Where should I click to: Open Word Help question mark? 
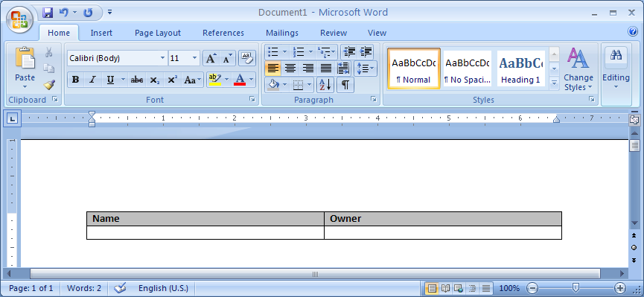[x=633, y=31]
